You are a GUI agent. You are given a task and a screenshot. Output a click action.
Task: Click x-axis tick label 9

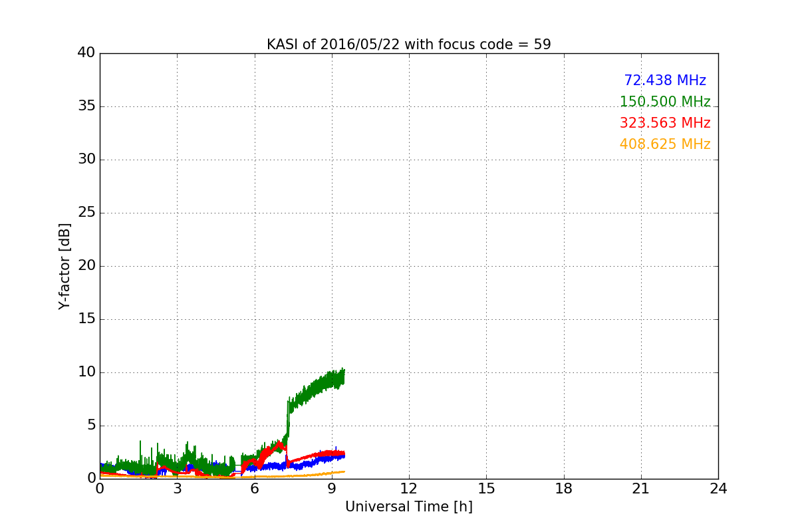pyautogui.click(x=332, y=489)
